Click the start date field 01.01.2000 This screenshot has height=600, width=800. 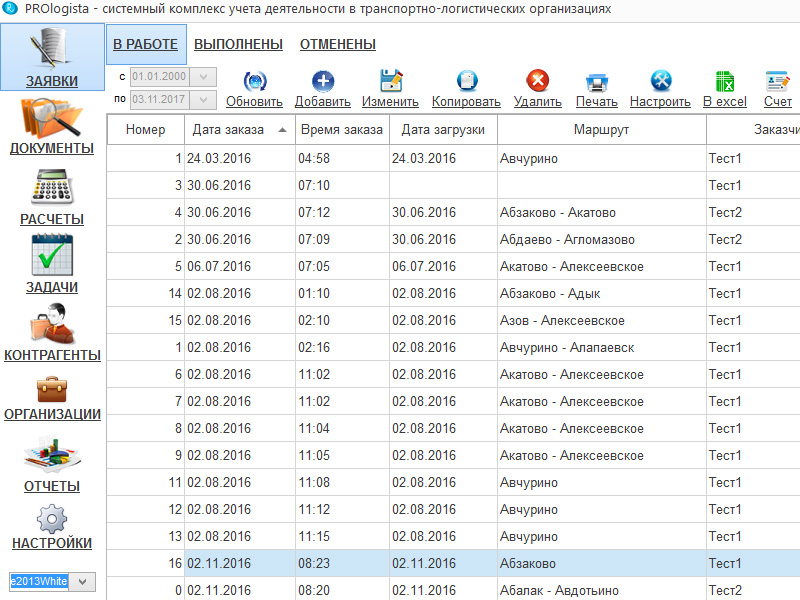pos(160,77)
